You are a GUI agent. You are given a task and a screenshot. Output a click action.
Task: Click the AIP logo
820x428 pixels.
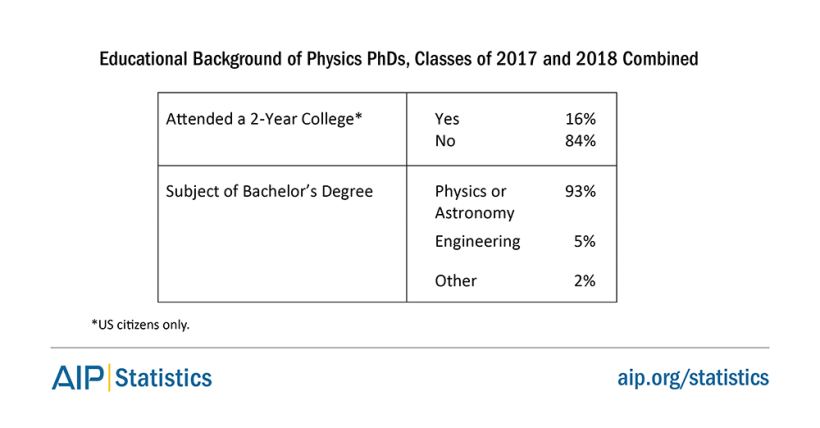(x=79, y=378)
